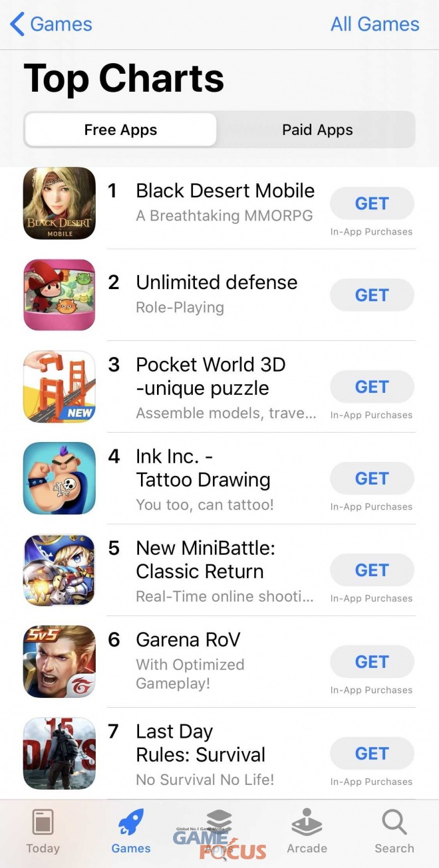Image resolution: width=439 pixels, height=868 pixels.
Task: Open the All Games link
Action: click(x=375, y=25)
